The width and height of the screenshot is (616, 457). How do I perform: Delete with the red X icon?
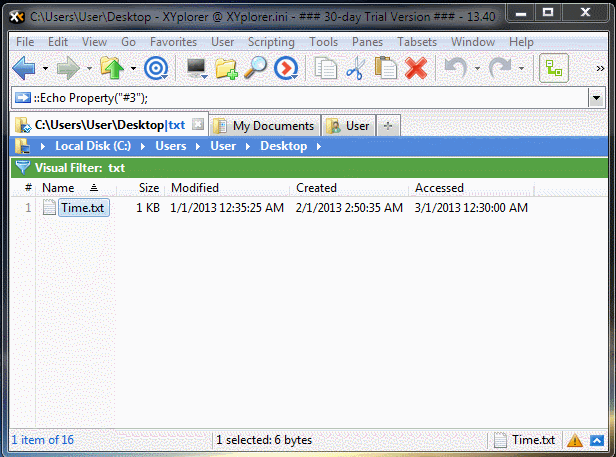click(416, 68)
